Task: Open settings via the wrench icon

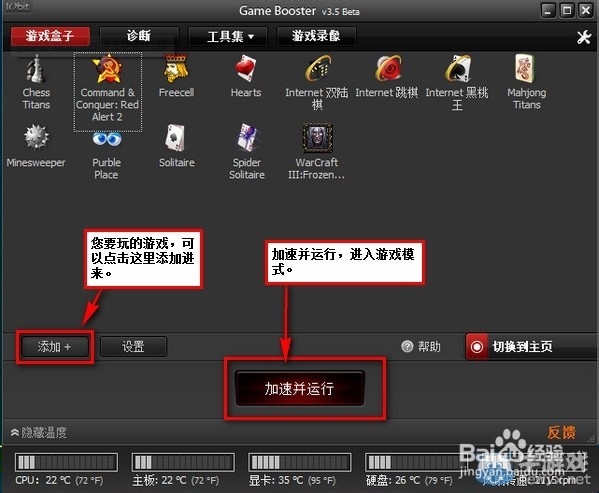Action: [x=584, y=37]
